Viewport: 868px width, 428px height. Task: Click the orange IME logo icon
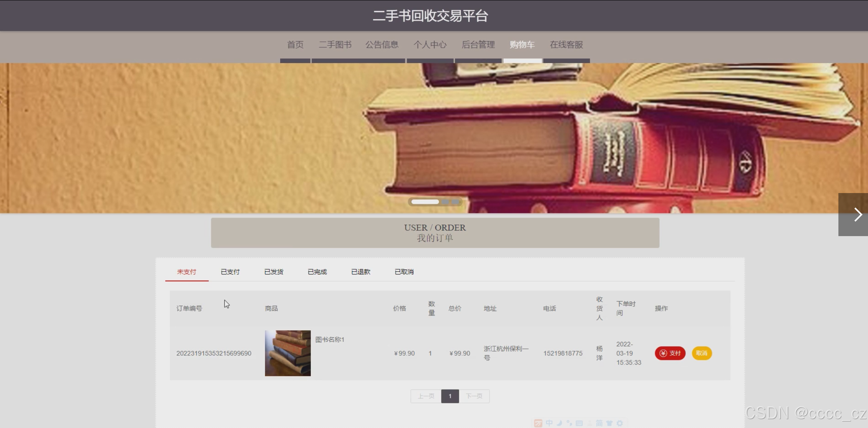click(x=538, y=423)
